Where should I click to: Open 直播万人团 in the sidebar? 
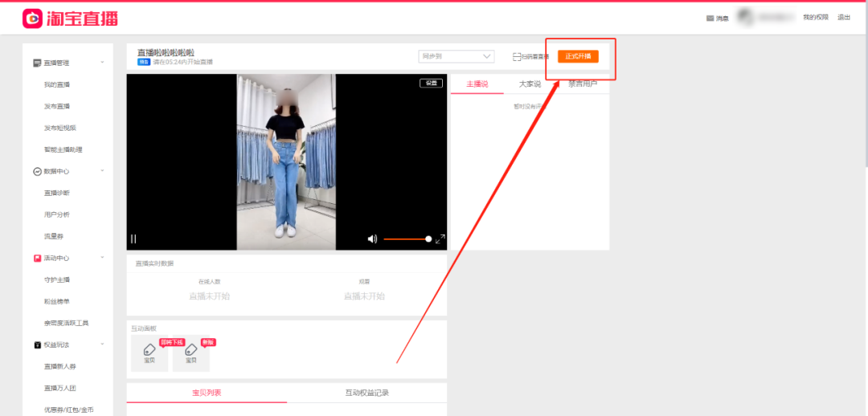click(60, 389)
